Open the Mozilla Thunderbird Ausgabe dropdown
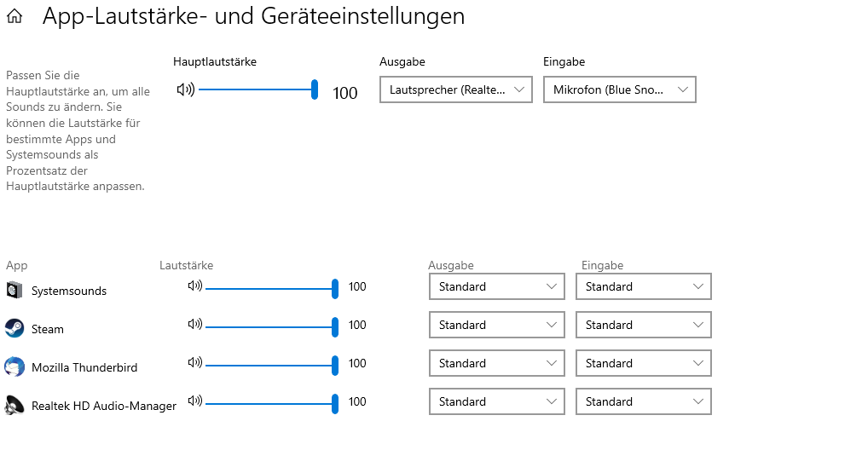868x450 pixels. pos(496,363)
